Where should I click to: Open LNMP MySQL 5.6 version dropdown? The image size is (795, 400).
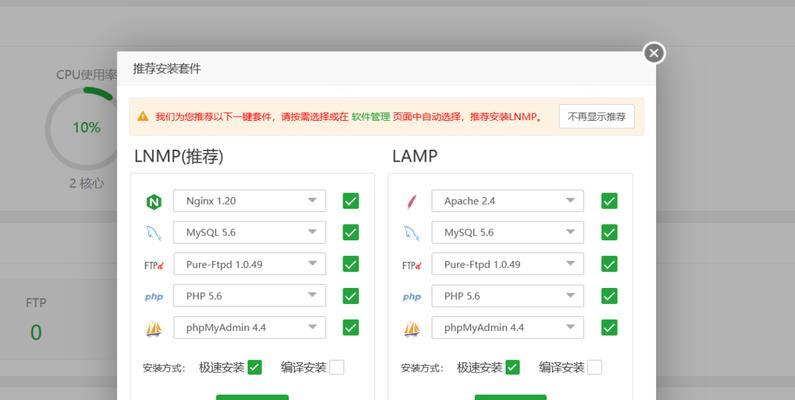tap(249, 232)
